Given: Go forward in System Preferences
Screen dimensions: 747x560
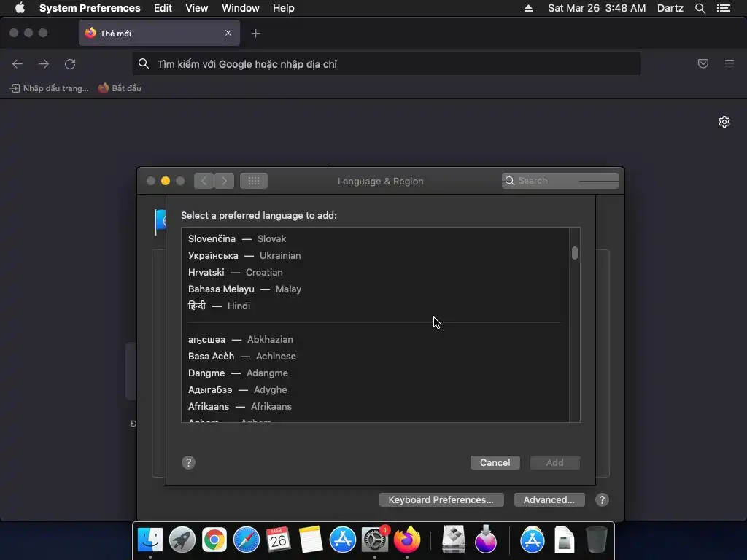Looking at the screenshot, I should pos(225,181).
